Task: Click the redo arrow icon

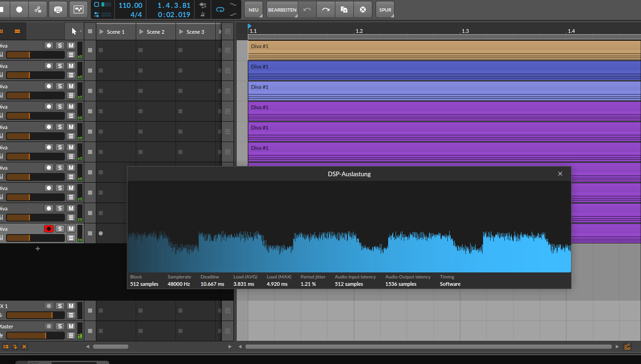Action: (326, 9)
